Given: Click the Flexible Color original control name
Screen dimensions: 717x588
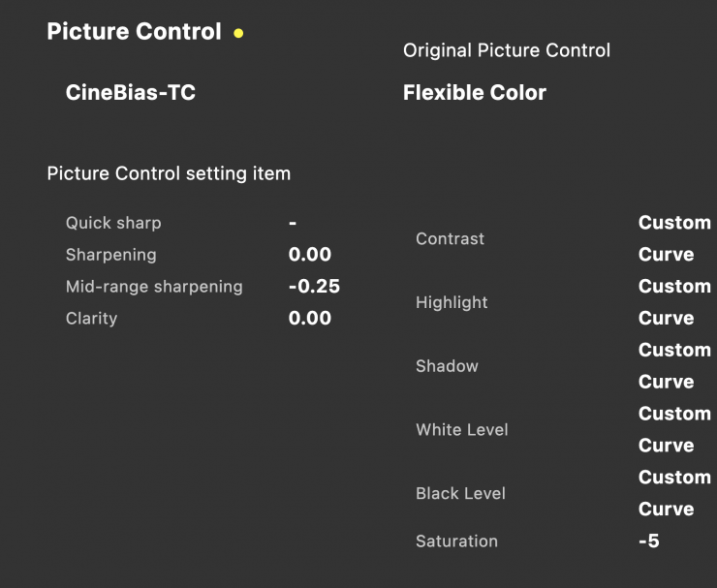Looking at the screenshot, I should (474, 93).
